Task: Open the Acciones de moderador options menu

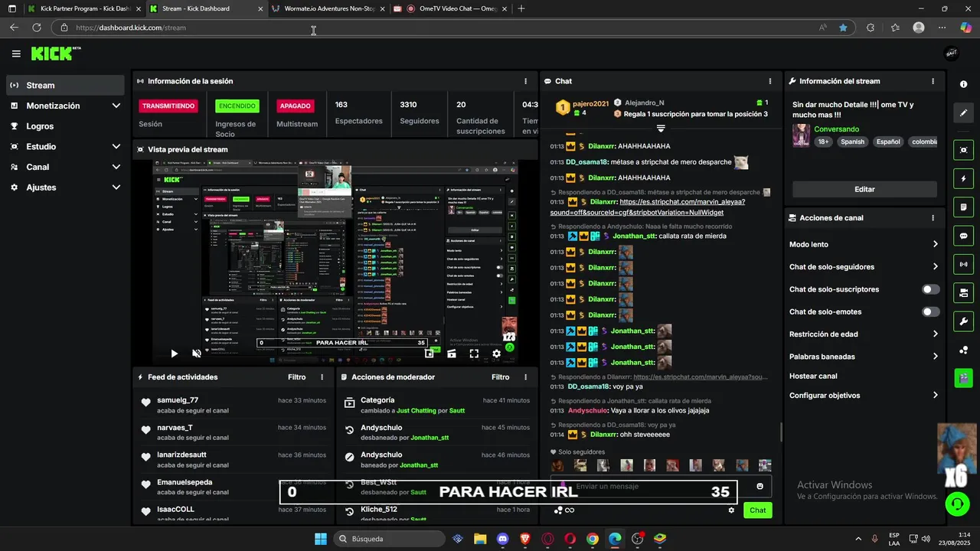Action: (x=525, y=377)
